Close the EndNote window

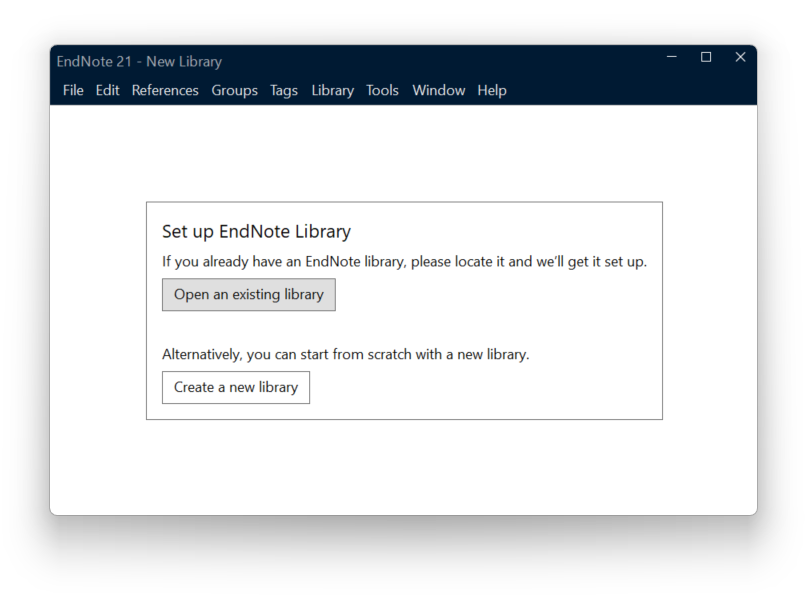(740, 57)
